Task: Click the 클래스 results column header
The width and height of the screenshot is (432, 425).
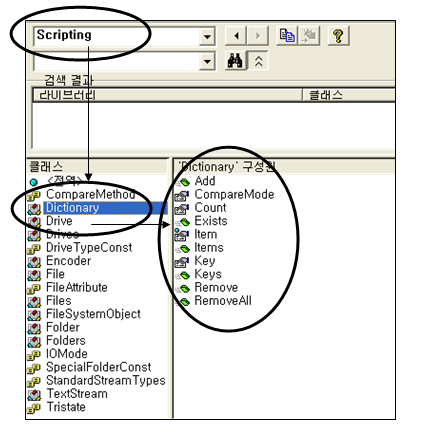Action: click(x=349, y=95)
